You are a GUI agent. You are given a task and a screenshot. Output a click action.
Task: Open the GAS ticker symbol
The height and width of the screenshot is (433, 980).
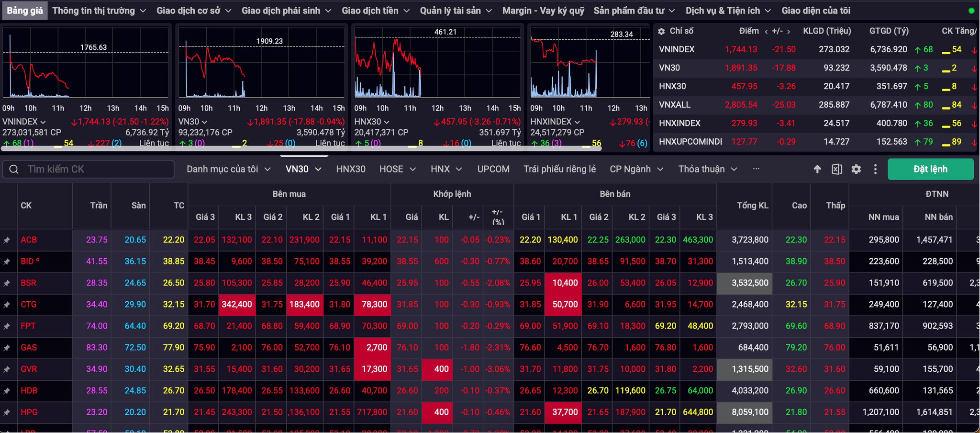pyautogui.click(x=29, y=348)
